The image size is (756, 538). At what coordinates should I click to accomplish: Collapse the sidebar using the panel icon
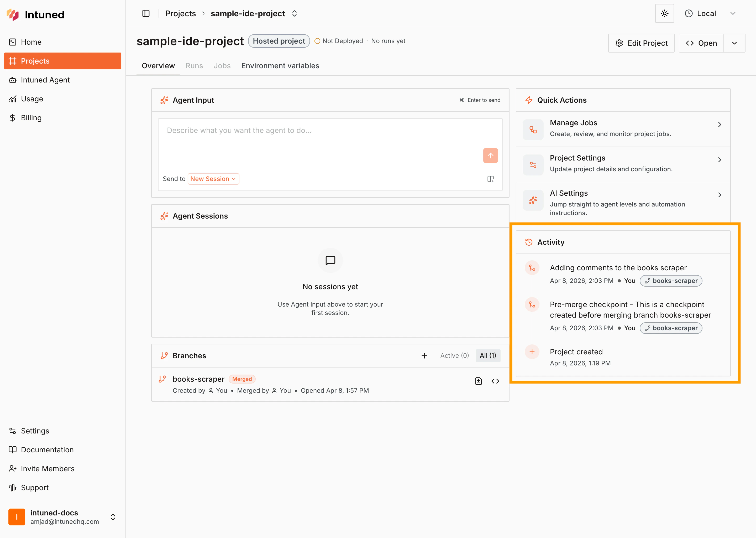tap(146, 13)
